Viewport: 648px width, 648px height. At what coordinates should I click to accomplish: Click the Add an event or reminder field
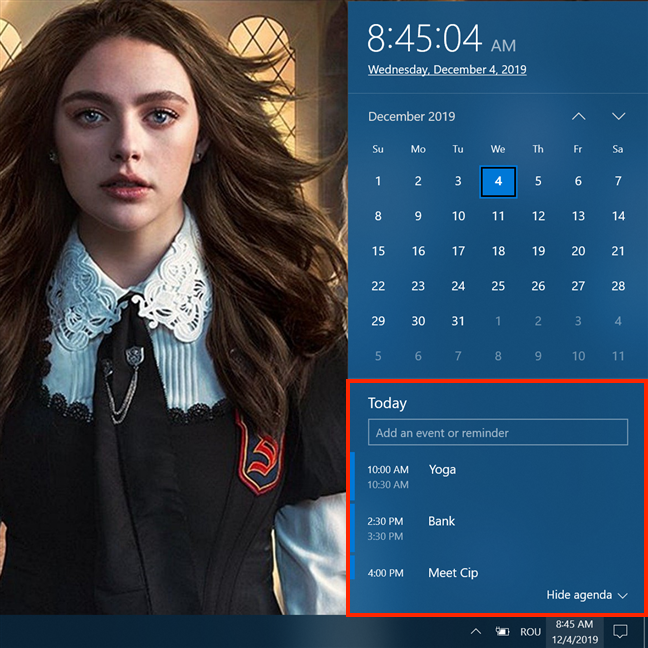point(498,432)
